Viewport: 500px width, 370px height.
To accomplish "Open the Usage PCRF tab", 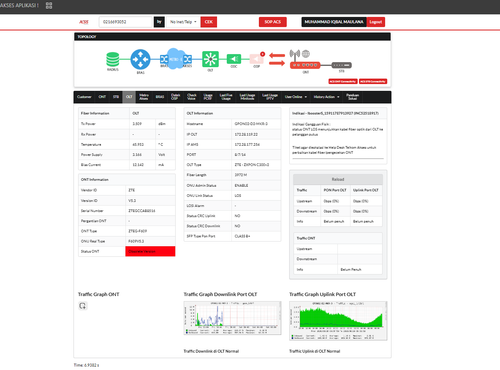I will tap(208, 97).
